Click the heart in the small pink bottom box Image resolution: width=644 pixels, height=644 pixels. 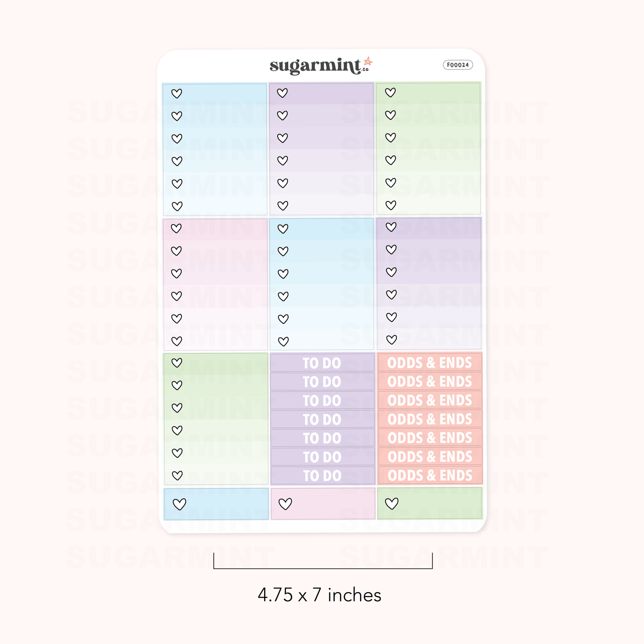[x=285, y=504]
